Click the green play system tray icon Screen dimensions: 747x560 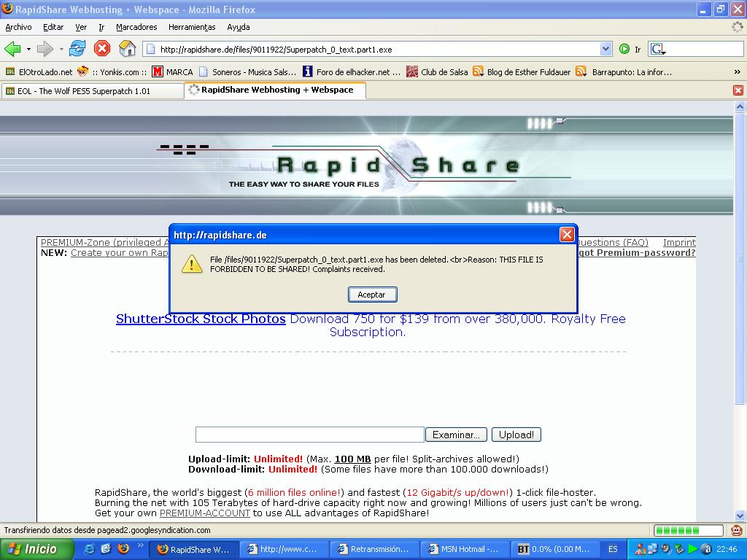tap(693, 550)
